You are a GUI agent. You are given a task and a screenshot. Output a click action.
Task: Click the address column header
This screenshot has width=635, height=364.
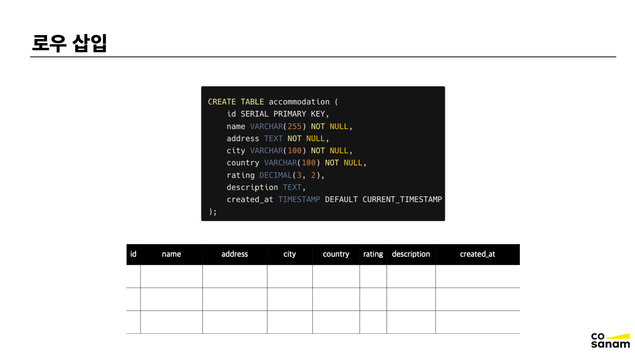click(x=234, y=254)
